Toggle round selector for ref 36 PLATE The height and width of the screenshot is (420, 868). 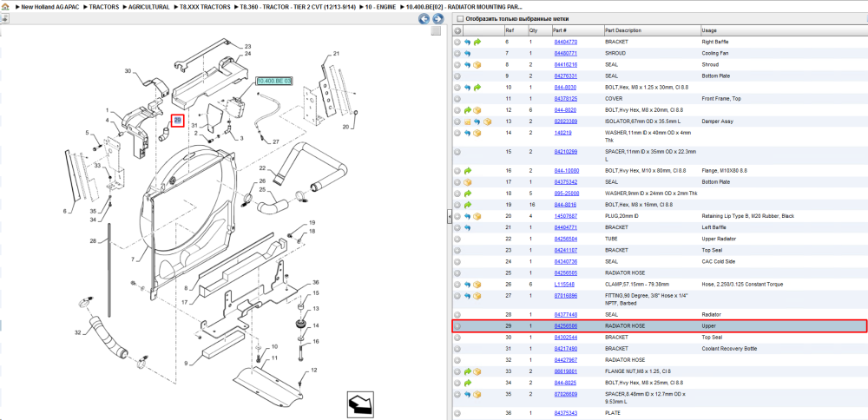coord(457,413)
